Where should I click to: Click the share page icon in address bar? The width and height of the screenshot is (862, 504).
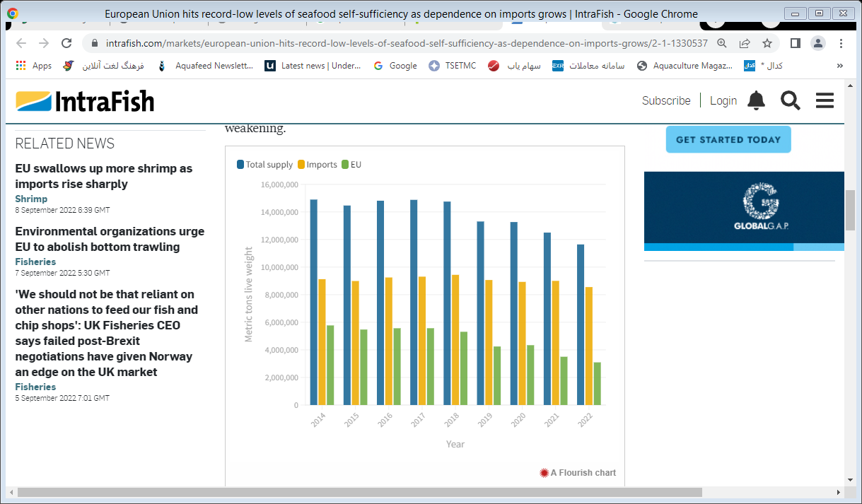point(745,43)
